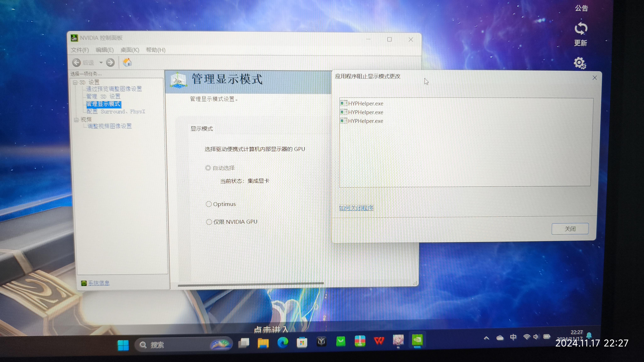The height and width of the screenshot is (362, 644).
Task: Select the Optimus radio button
Action: [209, 204]
